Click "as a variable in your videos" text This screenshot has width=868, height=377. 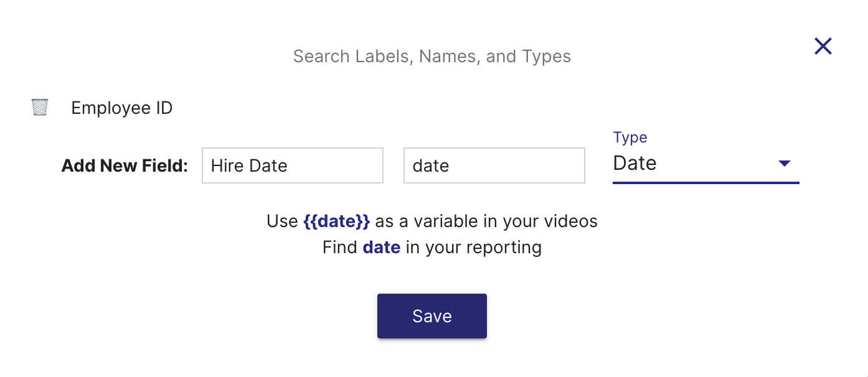click(x=486, y=221)
